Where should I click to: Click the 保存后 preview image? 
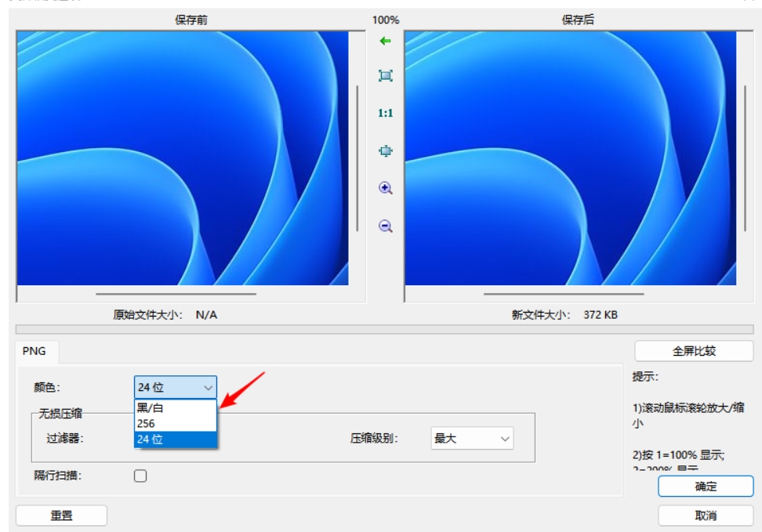click(571, 158)
